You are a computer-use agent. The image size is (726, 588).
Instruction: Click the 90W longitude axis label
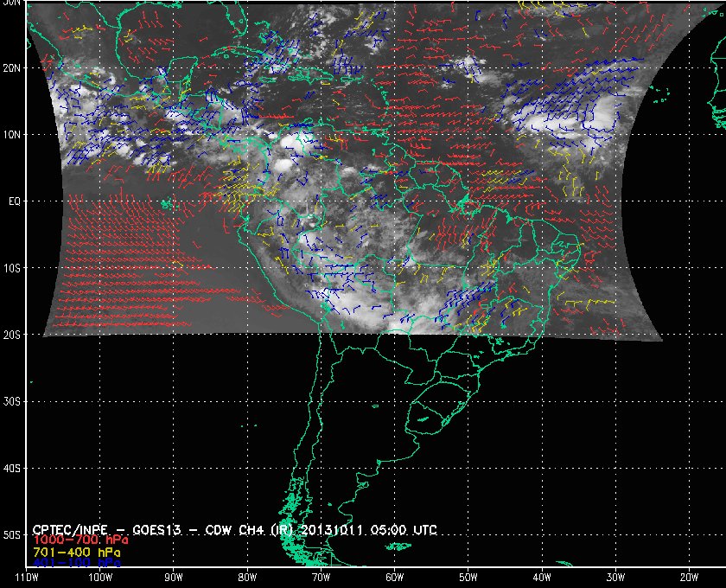[x=174, y=577]
